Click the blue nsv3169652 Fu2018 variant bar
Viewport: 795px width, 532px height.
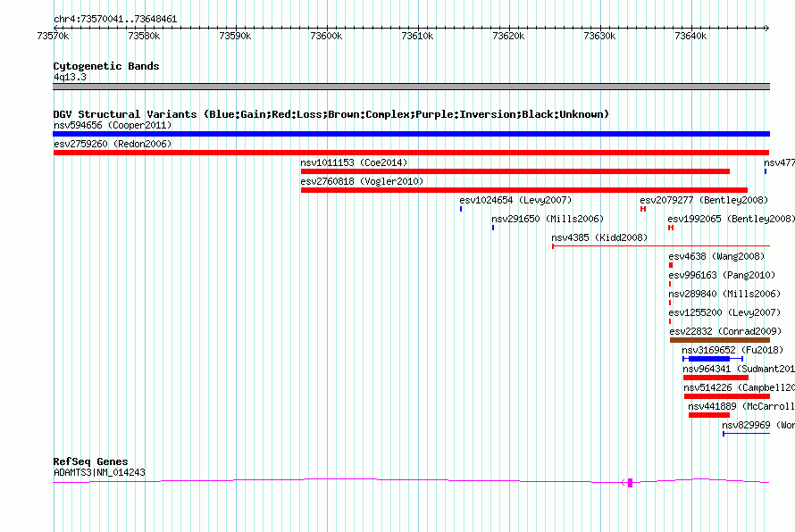[713, 359]
